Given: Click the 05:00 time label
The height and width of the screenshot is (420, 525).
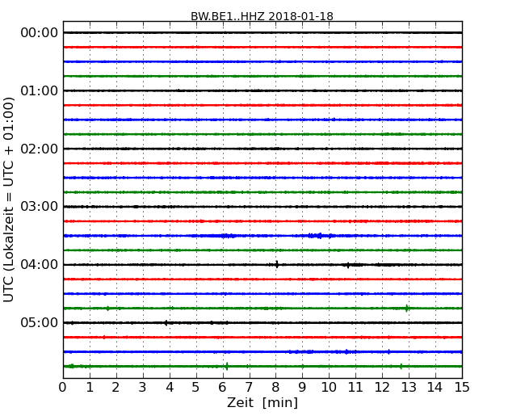Looking at the screenshot, I should [x=40, y=322].
